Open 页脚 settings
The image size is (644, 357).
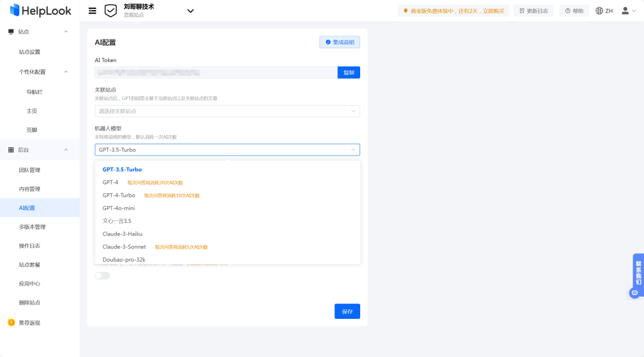click(x=32, y=130)
